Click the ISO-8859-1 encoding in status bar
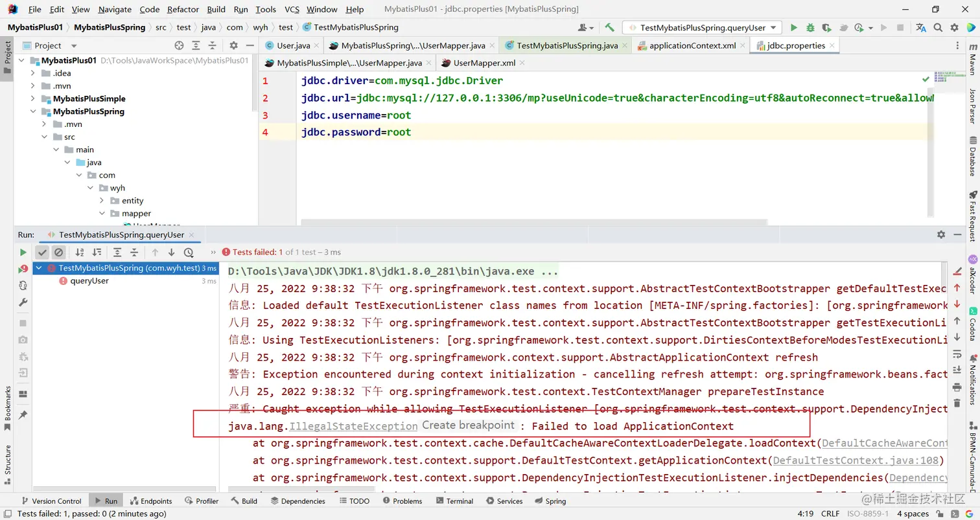Viewport: 980px width, 520px height. click(868, 514)
